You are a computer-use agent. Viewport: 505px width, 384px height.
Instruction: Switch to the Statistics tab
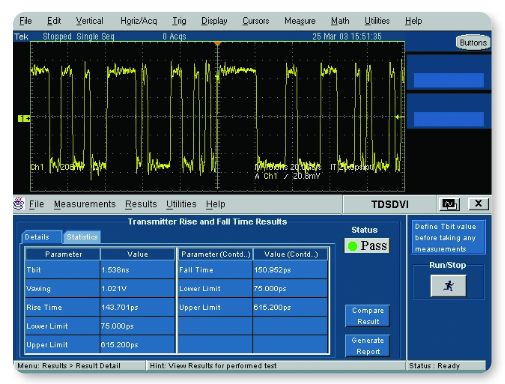[x=82, y=237]
